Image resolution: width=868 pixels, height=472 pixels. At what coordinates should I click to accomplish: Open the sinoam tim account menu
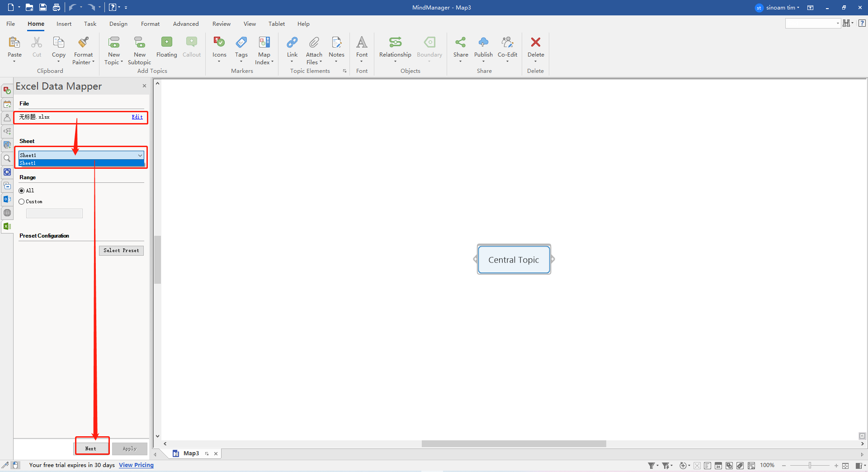click(778, 7)
